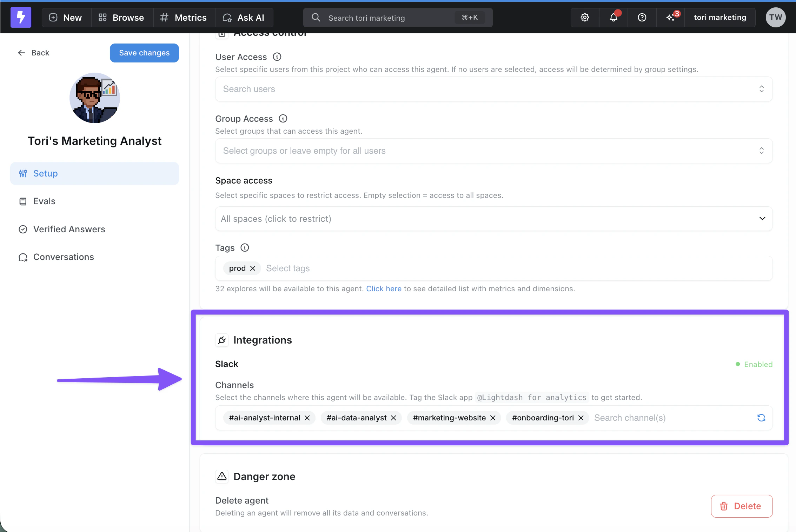796x532 pixels.
Task: Open the Evals section
Action: click(44, 201)
